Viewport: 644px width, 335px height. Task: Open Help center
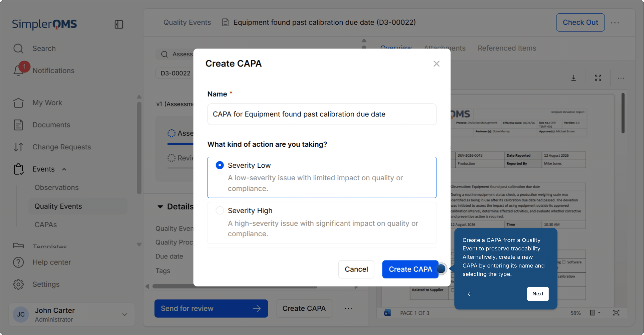click(x=52, y=262)
